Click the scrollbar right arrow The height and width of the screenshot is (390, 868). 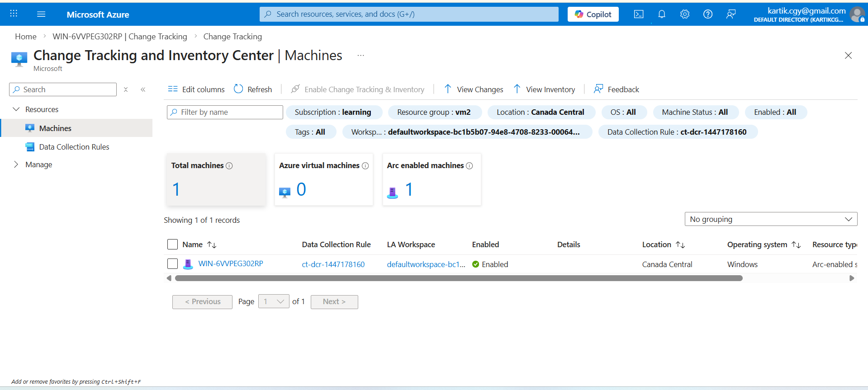pos(852,278)
